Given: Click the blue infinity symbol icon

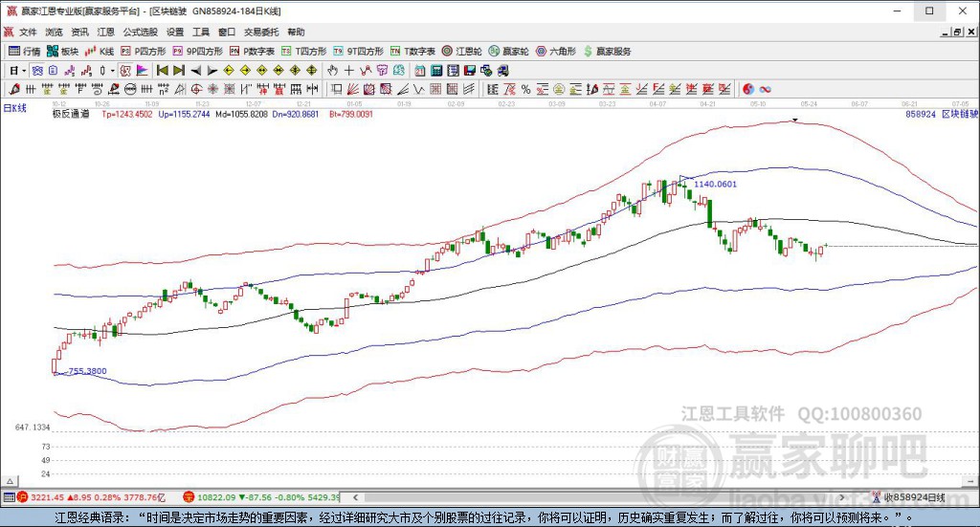Looking at the screenshot, I should coord(766,89).
